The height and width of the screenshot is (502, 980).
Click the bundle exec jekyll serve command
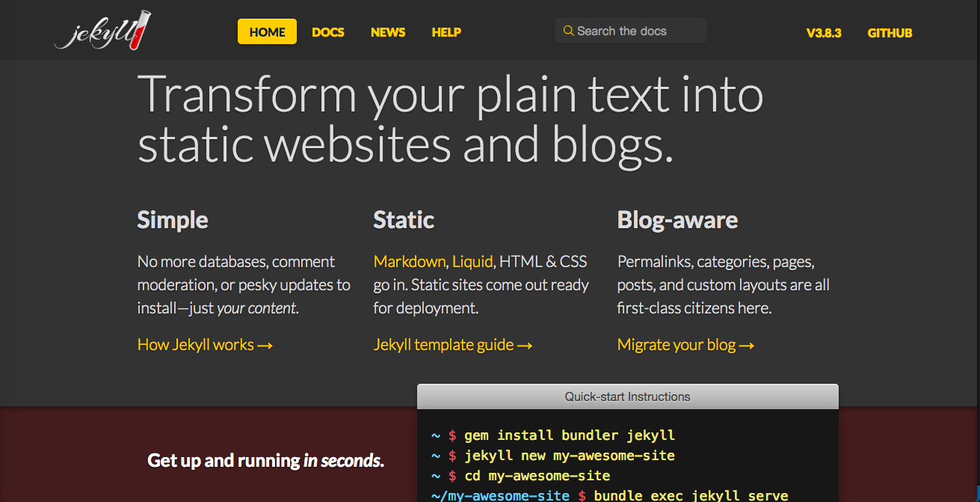(x=691, y=495)
